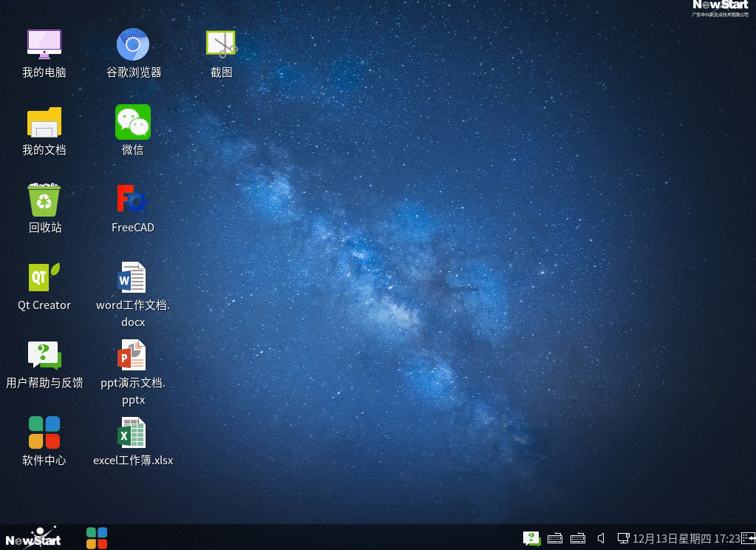Screen dimensions: 756x550
Task: Open the 截图 screenshot tool
Action: pyautogui.click(x=221, y=53)
